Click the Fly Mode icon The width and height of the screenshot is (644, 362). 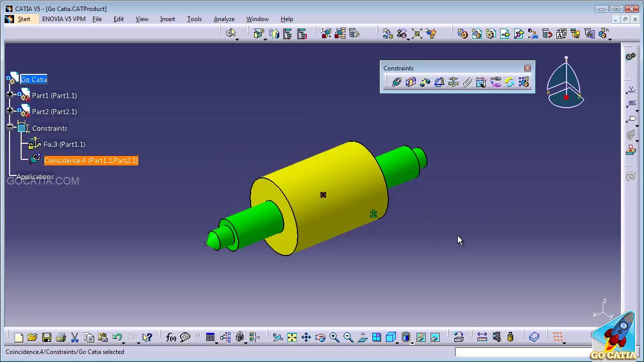pyautogui.click(x=278, y=337)
